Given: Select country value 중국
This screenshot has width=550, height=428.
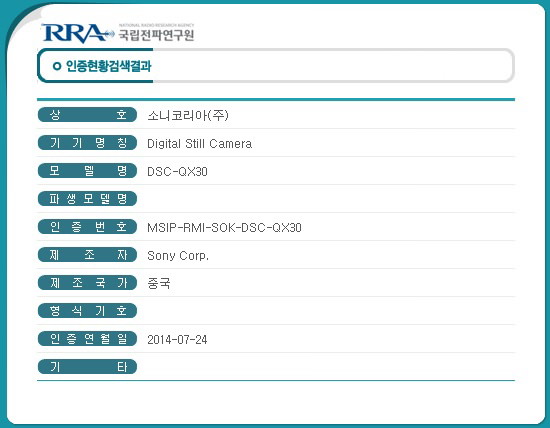Looking at the screenshot, I should tap(159, 283).
